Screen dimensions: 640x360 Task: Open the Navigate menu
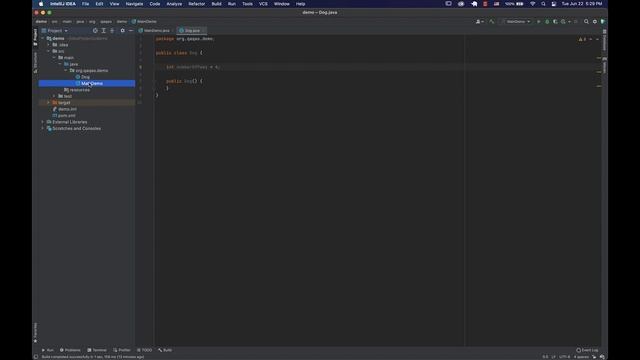coord(134,4)
